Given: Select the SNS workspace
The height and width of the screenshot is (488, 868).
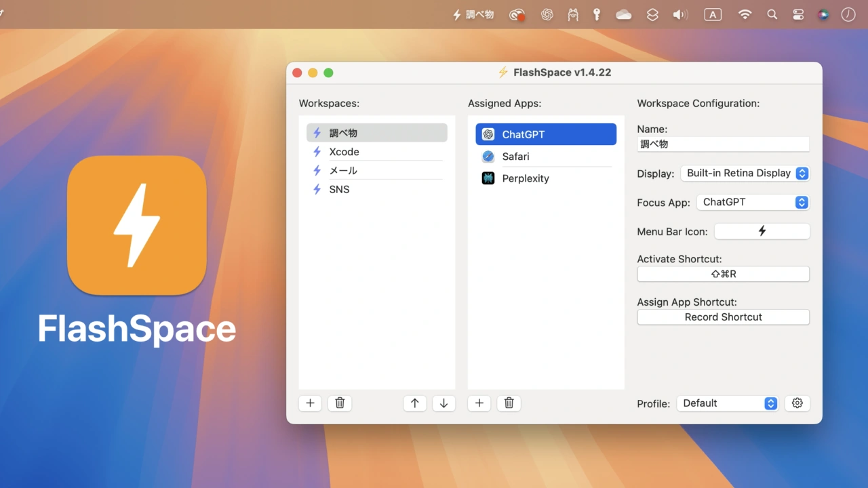Looking at the screenshot, I should [376, 190].
